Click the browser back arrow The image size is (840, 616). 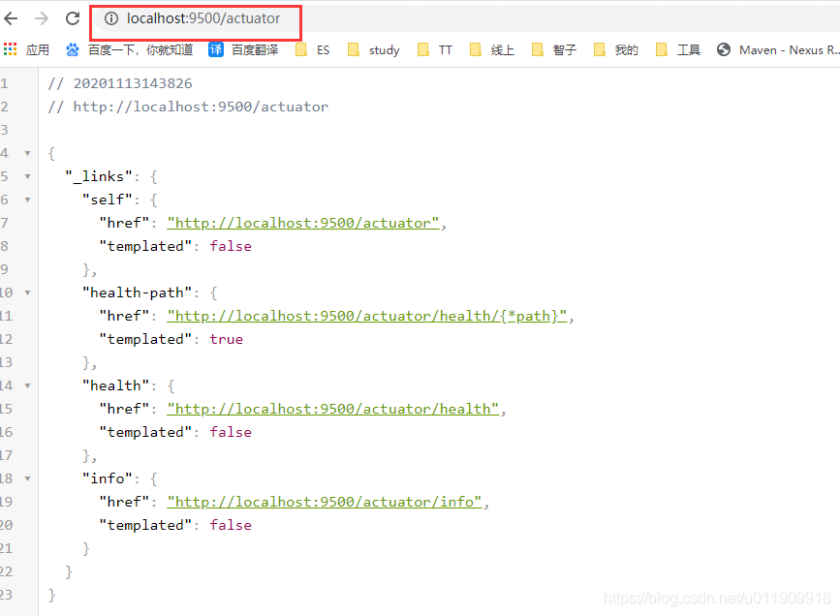tap(12, 18)
